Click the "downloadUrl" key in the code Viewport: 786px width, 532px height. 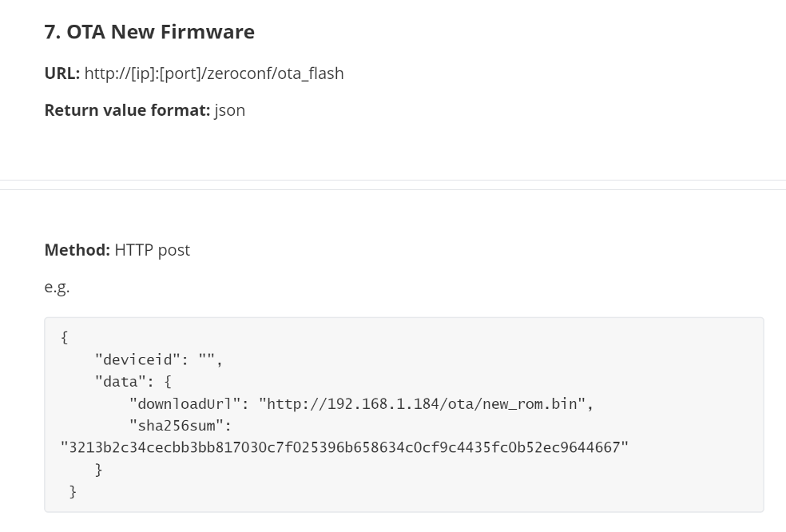(x=185, y=403)
